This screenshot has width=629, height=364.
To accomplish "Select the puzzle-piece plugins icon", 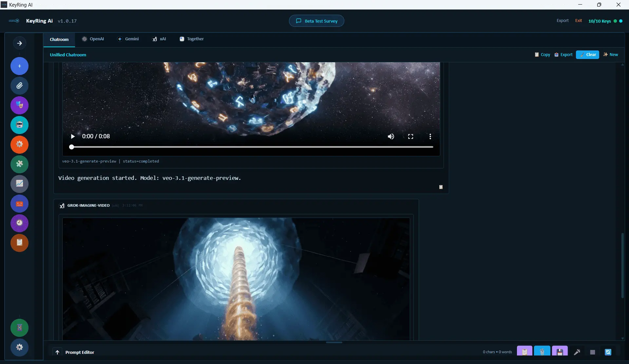I will coord(19,164).
